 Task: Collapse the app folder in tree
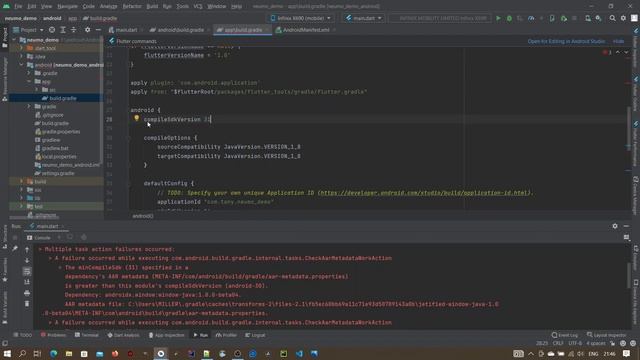coord(29,82)
